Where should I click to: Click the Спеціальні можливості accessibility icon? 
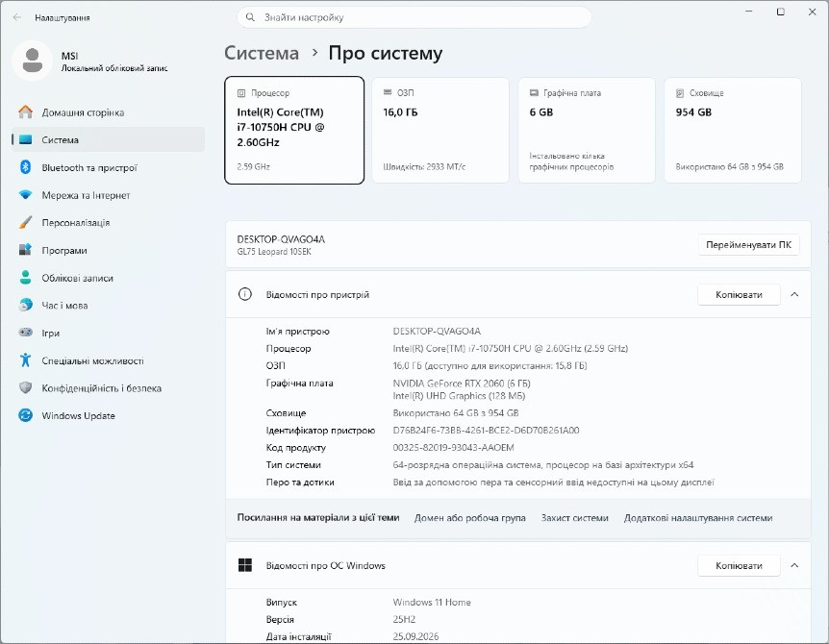point(25,360)
